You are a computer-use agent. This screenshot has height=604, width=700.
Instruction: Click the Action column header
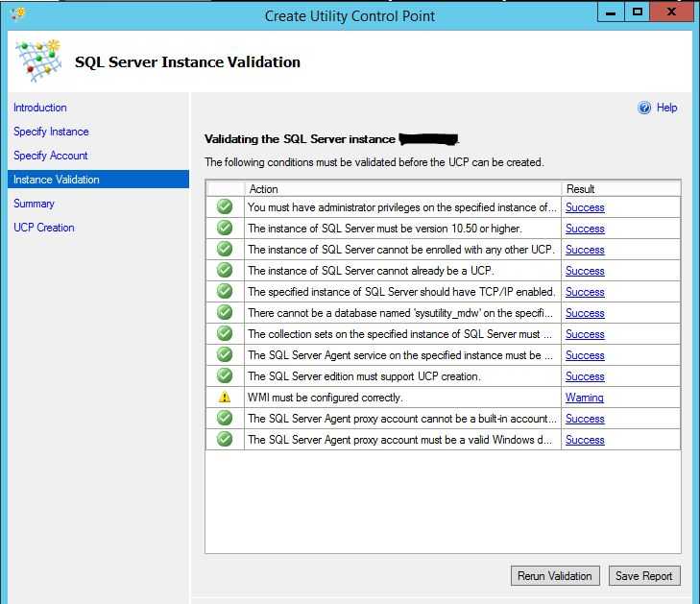click(x=402, y=189)
